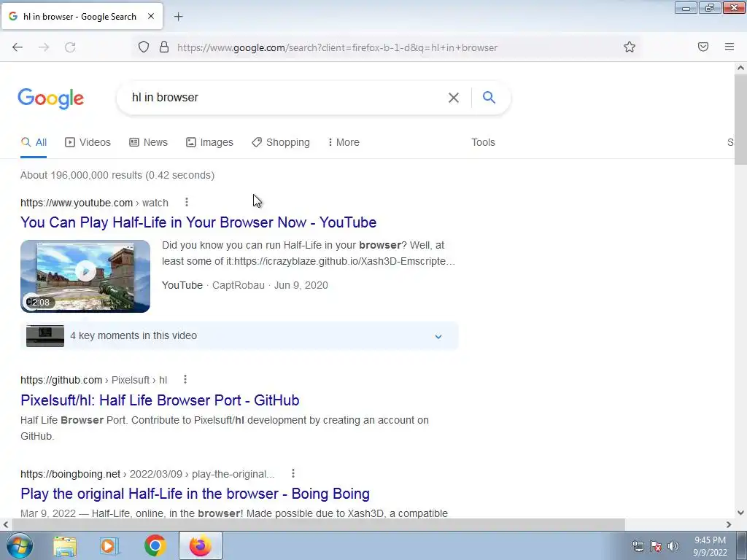
Task: Open Action Center flag tray icon
Action: pos(656,546)
